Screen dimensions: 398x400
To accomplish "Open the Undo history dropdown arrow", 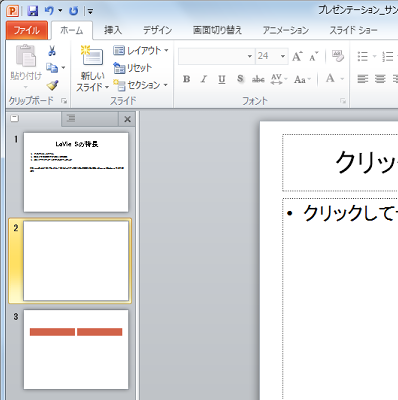I will click(60, 11).
